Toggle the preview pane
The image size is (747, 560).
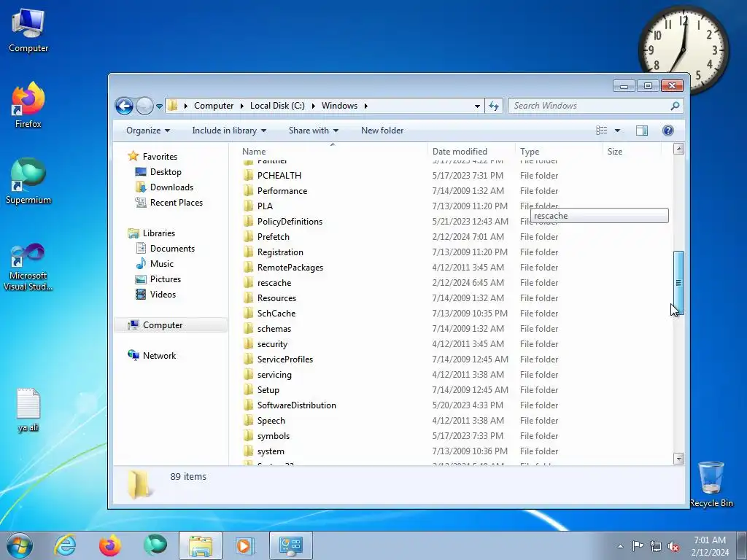(642, 131)
